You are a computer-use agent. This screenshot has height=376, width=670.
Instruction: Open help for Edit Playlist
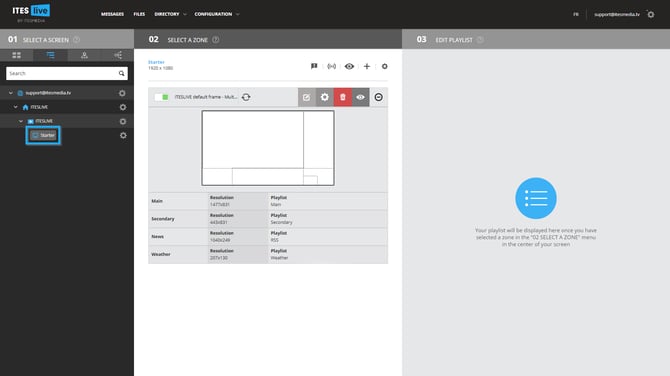[x=480, y=40]
